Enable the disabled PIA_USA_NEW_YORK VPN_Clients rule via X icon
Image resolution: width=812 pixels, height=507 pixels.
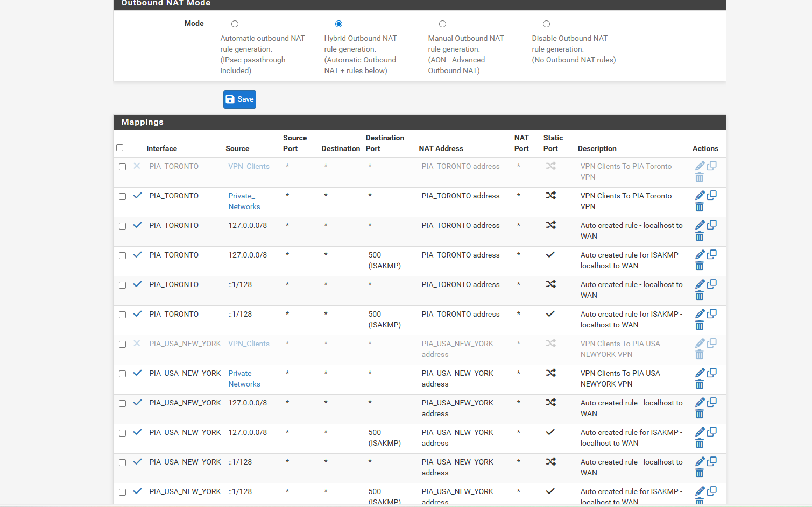click(137, 344)
